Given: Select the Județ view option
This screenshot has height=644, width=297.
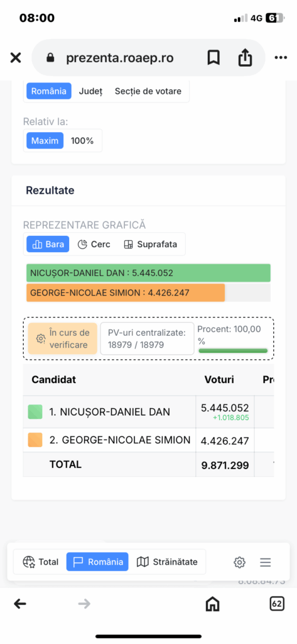Looking at the screenshot, I should coord(90,91).
